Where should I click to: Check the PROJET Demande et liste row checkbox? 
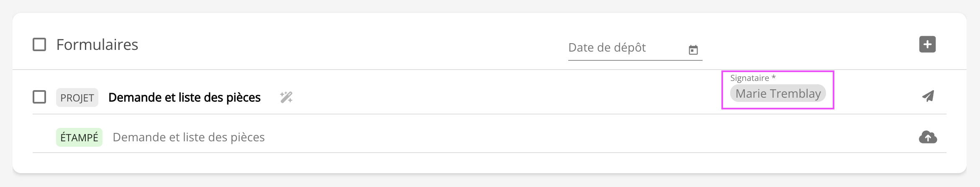[x=39, y=97]
